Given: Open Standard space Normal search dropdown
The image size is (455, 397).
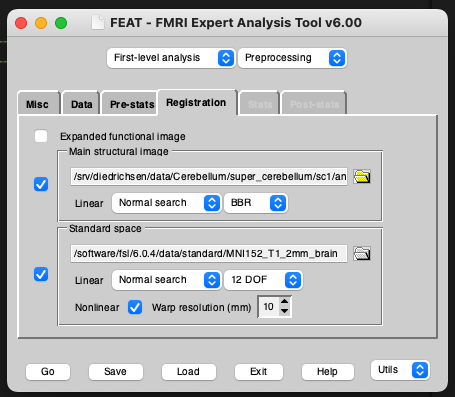Looking at the screenshot, I should pos(166,280).
